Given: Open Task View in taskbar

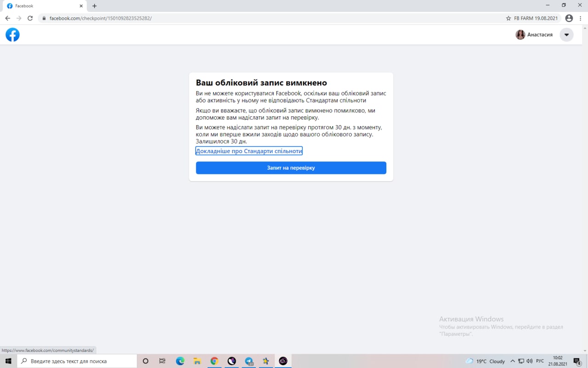Looking at the screenshot, I should coord(162,361).
